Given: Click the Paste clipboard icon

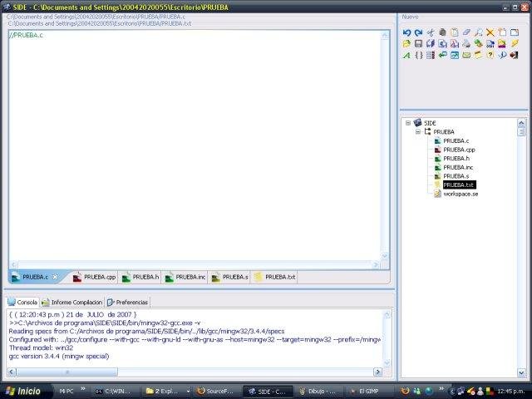Looking at the screenshot, I should tap(455, 32).
